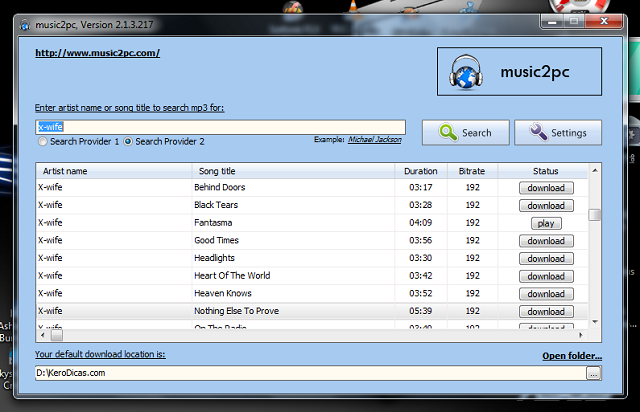
Task: Select Search Provider 2 radio button
Action: (128, 142)
